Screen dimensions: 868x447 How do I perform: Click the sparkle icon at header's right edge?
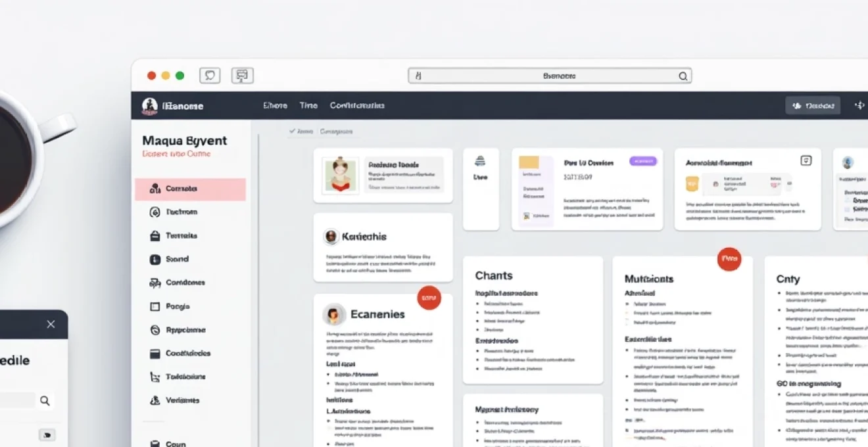[859, 105]
